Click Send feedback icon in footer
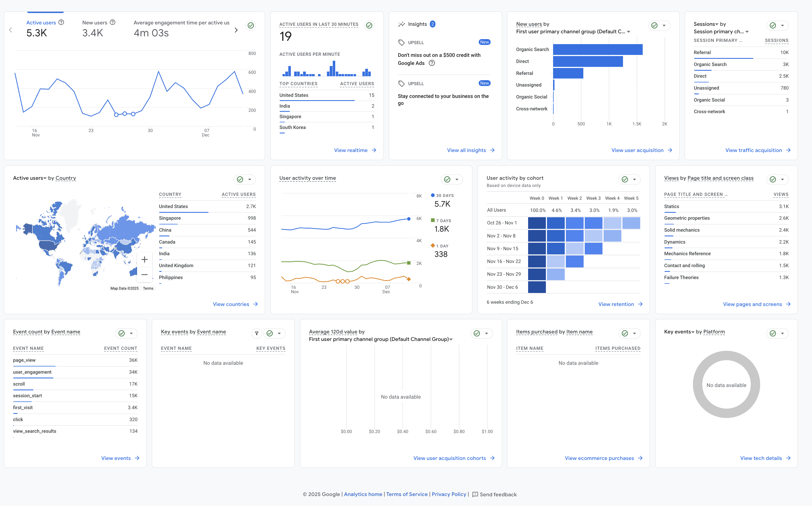The width and height of the screenshot is (812, 506). point(475,494)
